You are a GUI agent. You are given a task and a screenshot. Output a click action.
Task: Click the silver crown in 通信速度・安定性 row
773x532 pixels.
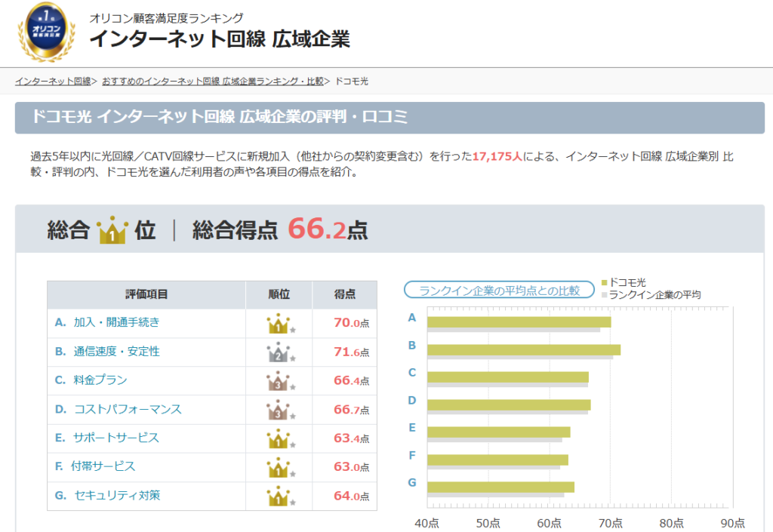[x=279, y=352]
